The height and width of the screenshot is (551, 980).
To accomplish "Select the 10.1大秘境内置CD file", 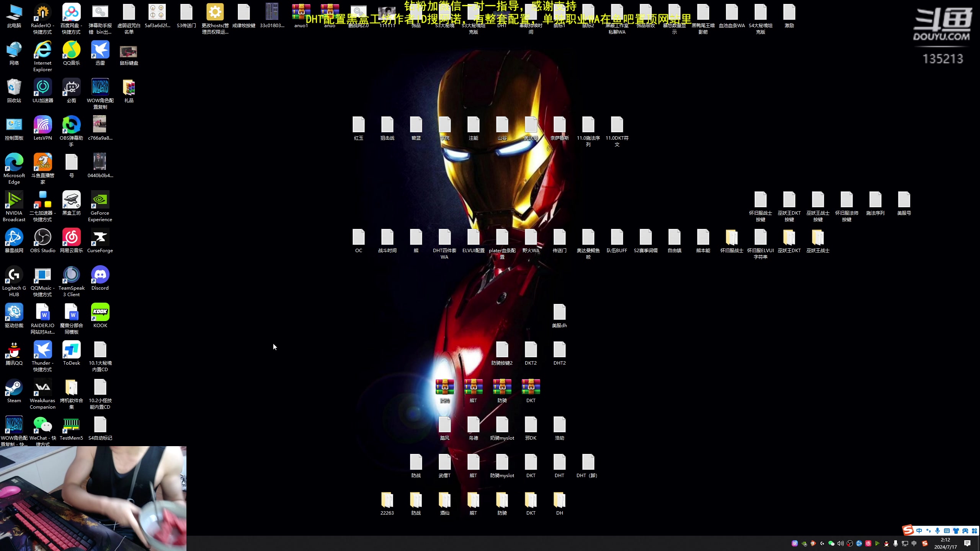I will tap(100, 357).
